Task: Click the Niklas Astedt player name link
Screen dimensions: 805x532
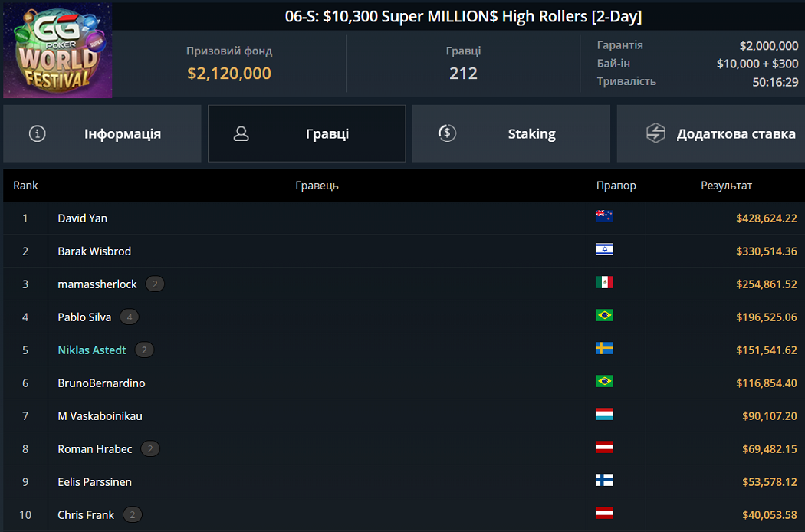Action: pyautogui.click(x=92, y=350)
